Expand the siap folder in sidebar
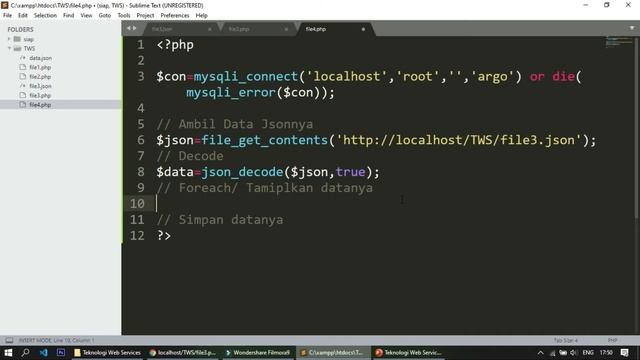 9,39
